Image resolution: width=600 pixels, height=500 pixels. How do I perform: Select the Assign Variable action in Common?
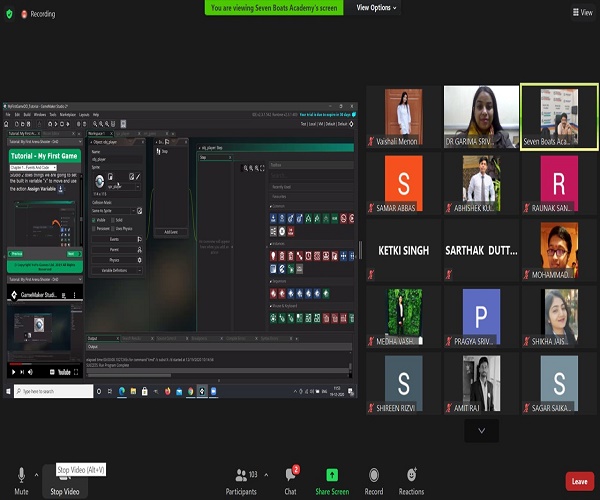(x=273, y=218)
